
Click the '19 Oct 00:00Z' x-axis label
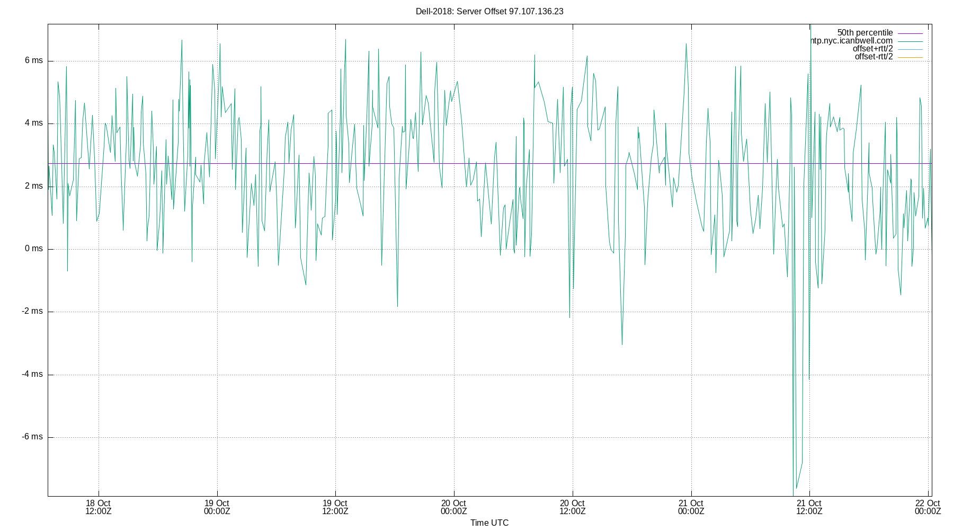coord(217,507)
